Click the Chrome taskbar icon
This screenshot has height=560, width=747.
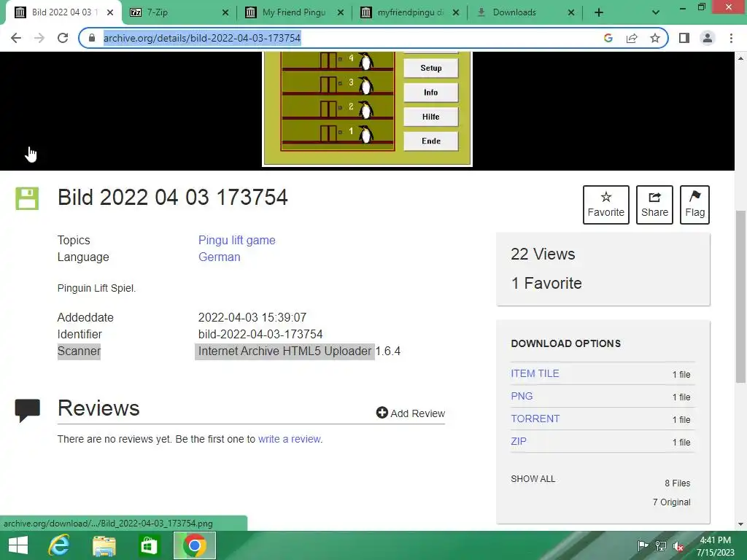194,545
